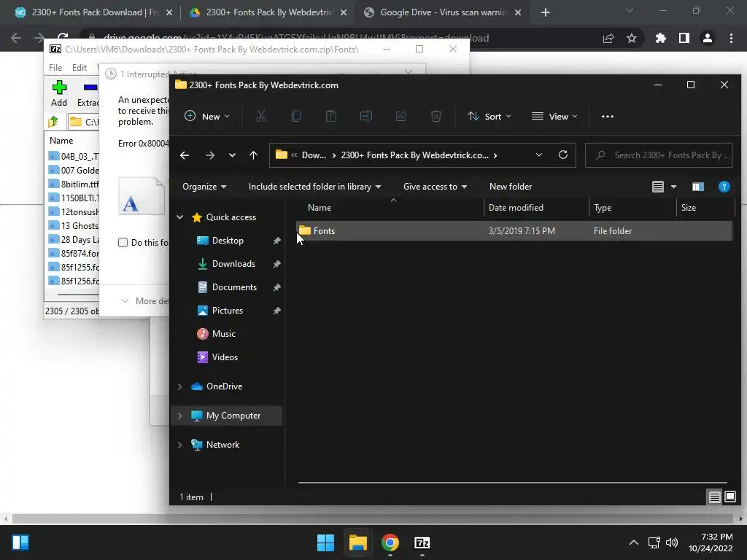
Task: Navigate up one folder level
Action: 253,155
